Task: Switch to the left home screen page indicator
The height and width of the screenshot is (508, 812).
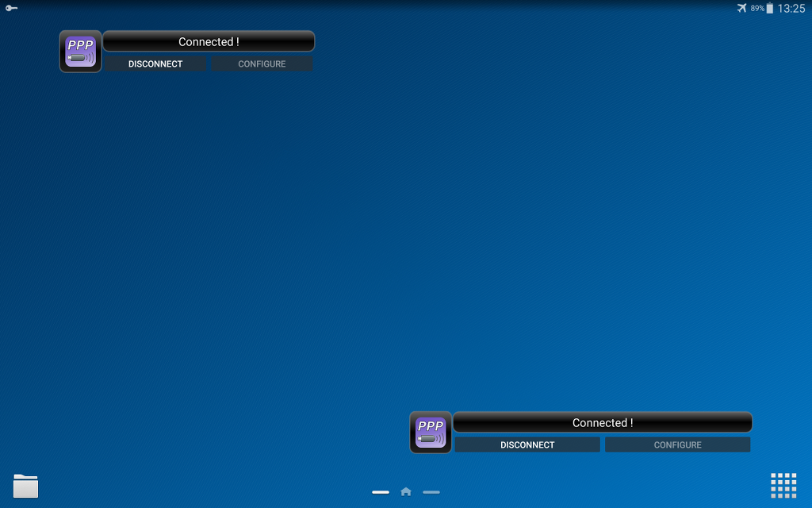Action: [x=381, y=492]
